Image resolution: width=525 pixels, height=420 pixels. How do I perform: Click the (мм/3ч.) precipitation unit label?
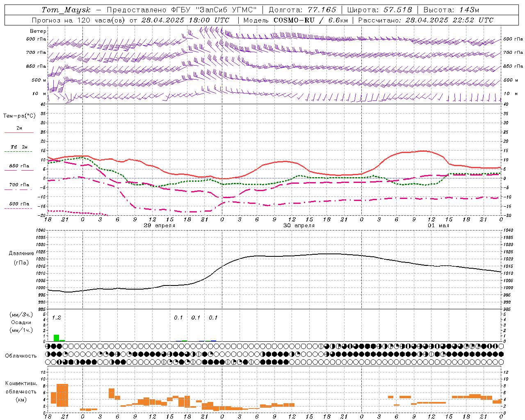click(21, 315)
